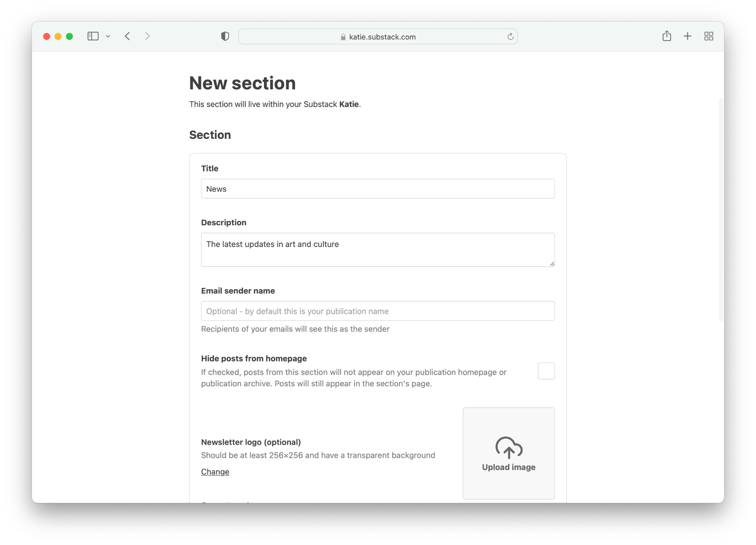The image size is (756, 545).
Task: Click inside the Title field showing News
Action: (377, 188)
